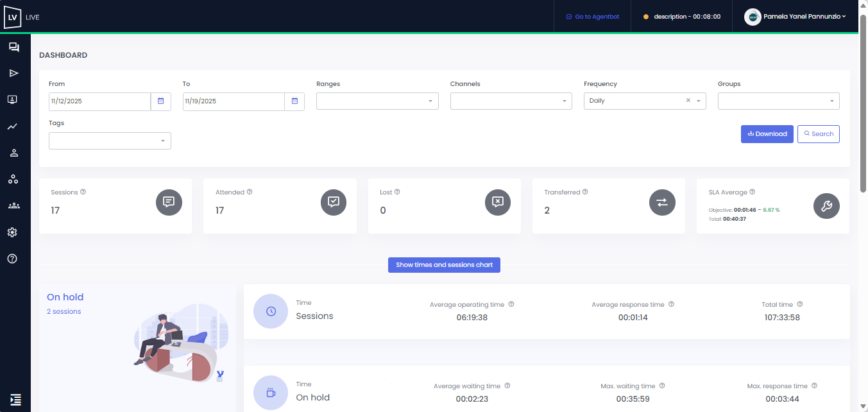Click the On hold coffee cup icon

271,393
